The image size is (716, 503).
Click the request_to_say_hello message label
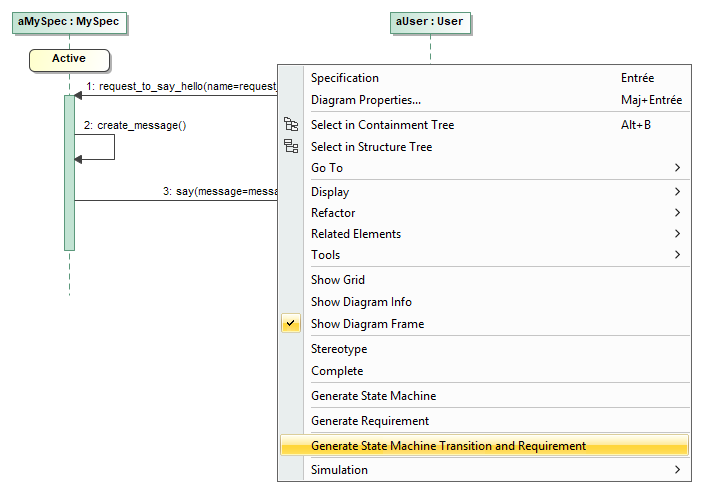pyautogui.click(x=181, y=86)
